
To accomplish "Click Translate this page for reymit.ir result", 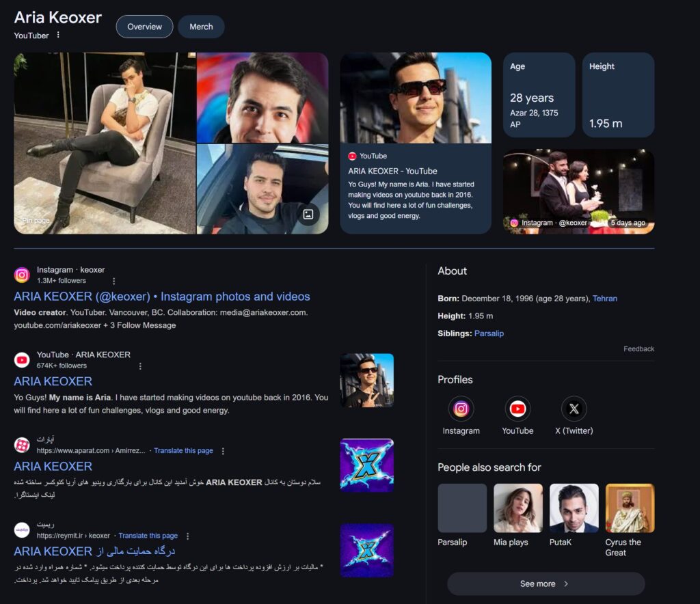I will (148, 536).
